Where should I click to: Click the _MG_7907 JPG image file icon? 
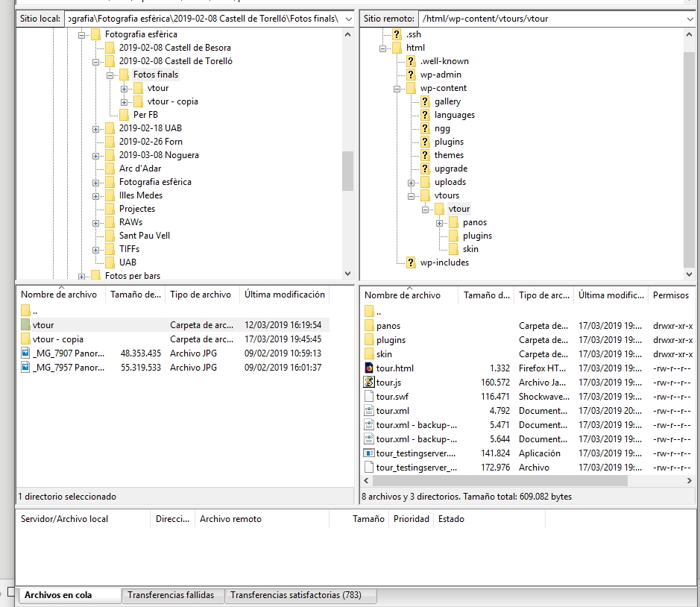26,353
